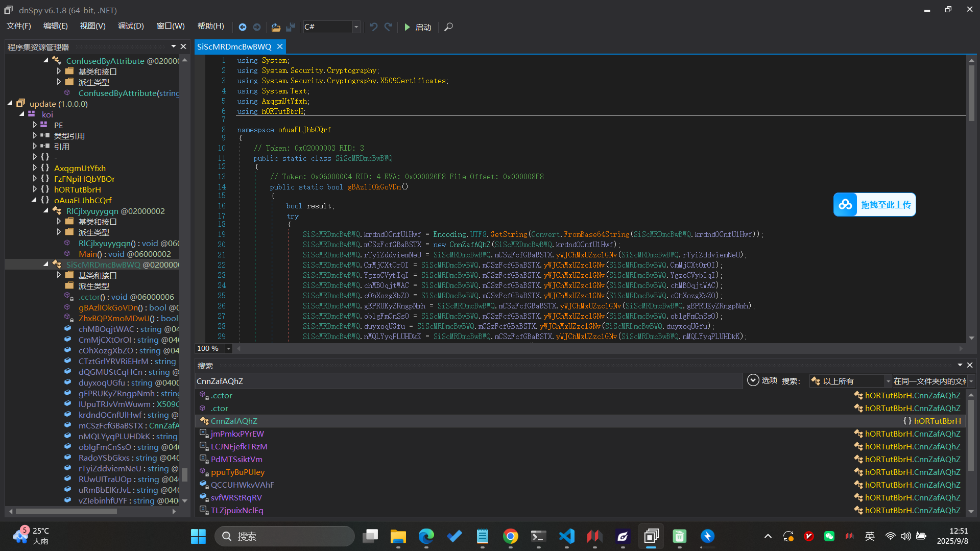Open Google Chrome from the taskbar

[x=510, y=536]
